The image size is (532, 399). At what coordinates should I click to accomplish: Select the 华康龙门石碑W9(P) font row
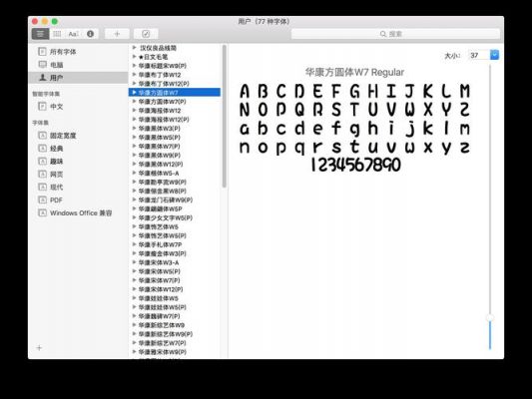tap(175, 200)
